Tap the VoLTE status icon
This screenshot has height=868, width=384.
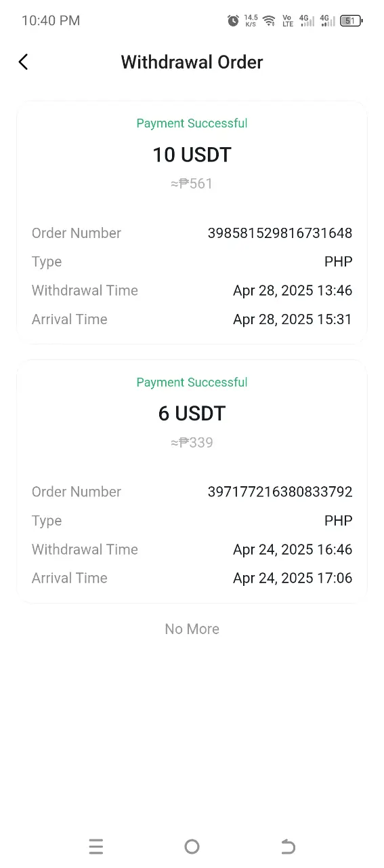click(x=288, y=21)
